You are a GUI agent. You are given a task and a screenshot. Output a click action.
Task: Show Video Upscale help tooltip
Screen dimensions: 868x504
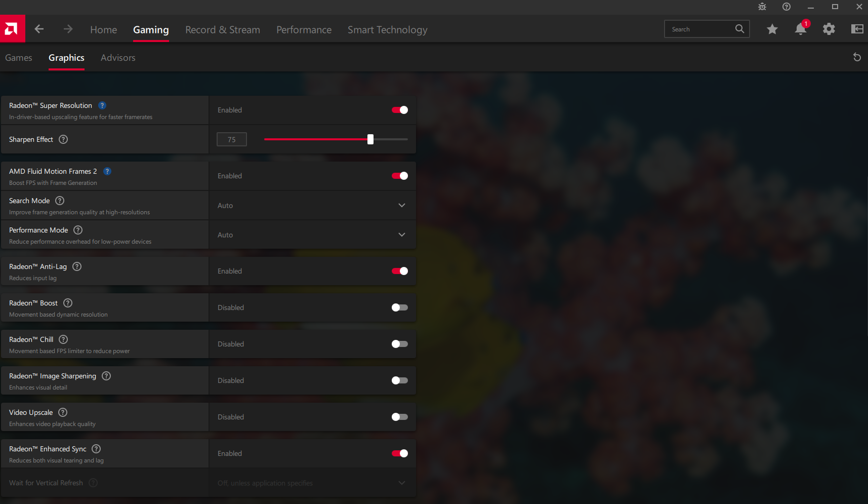63,412
